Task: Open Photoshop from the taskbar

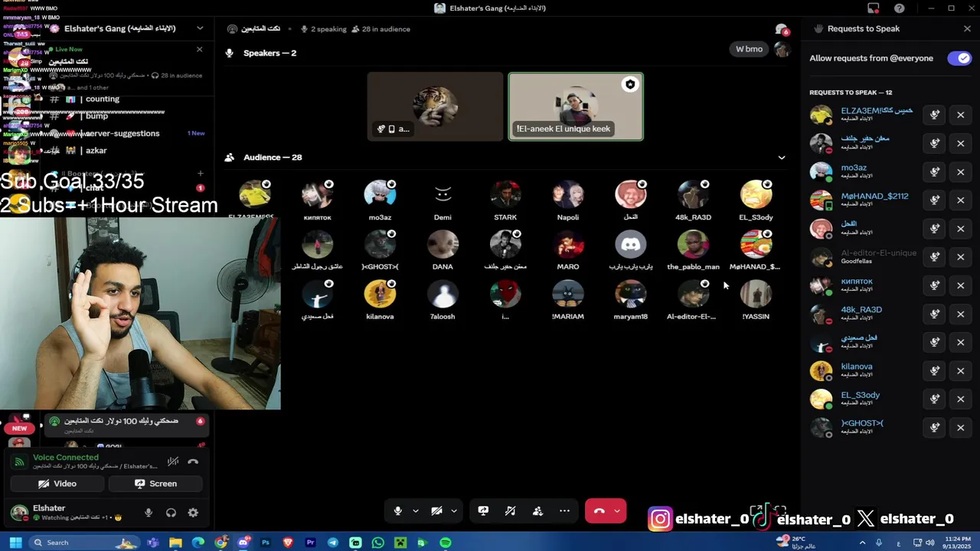Action: [266, 543]
